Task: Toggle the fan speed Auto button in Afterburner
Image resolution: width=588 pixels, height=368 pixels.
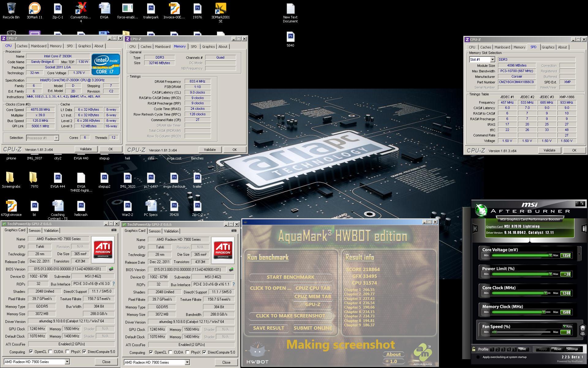Action: point(568,326)
